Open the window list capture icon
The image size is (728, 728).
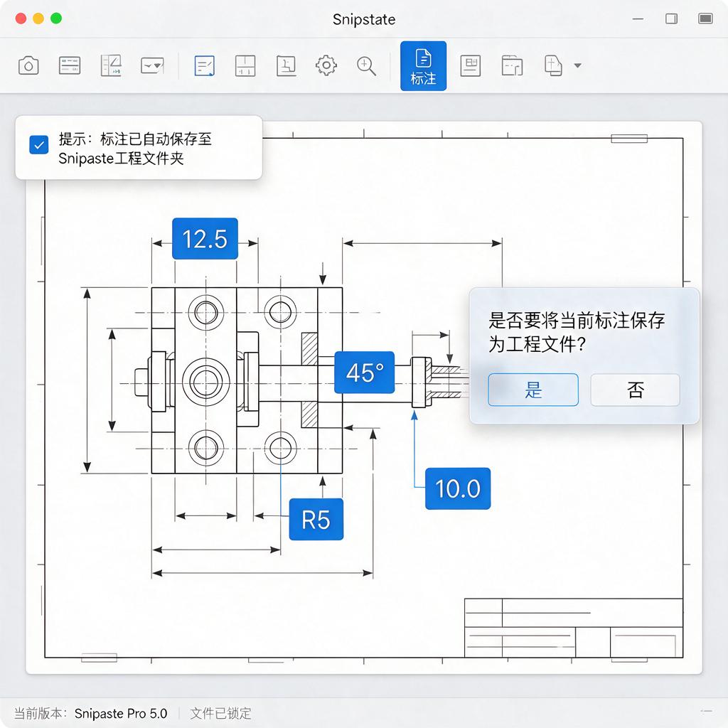(70, 65)
